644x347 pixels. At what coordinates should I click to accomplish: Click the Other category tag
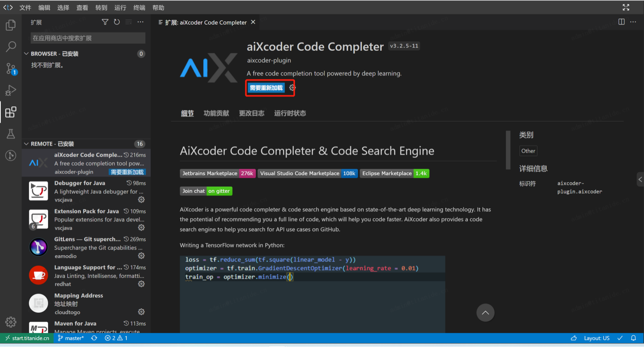[x=528, y=151]
